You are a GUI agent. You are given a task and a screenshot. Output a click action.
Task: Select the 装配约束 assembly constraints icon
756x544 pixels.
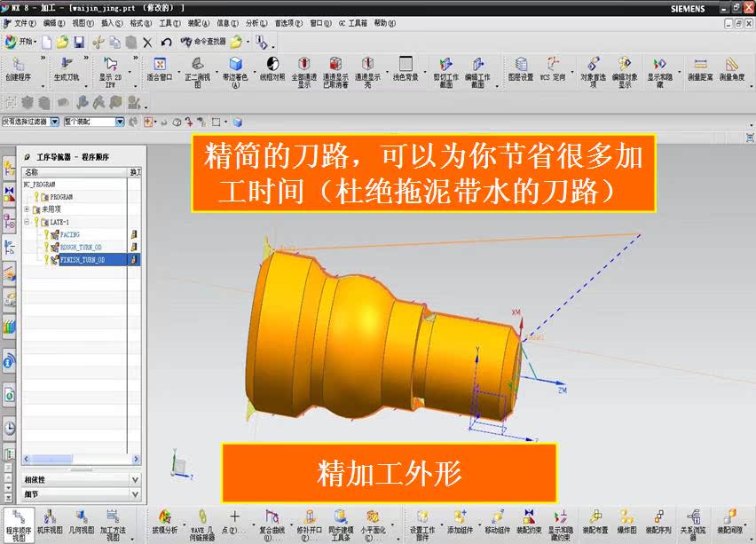click(531, 523)
